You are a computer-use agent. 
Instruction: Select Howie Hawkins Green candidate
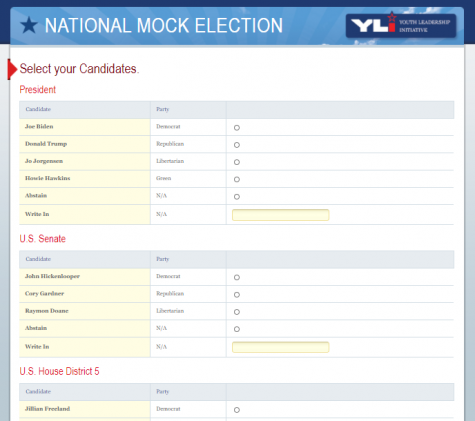(237, 179)
